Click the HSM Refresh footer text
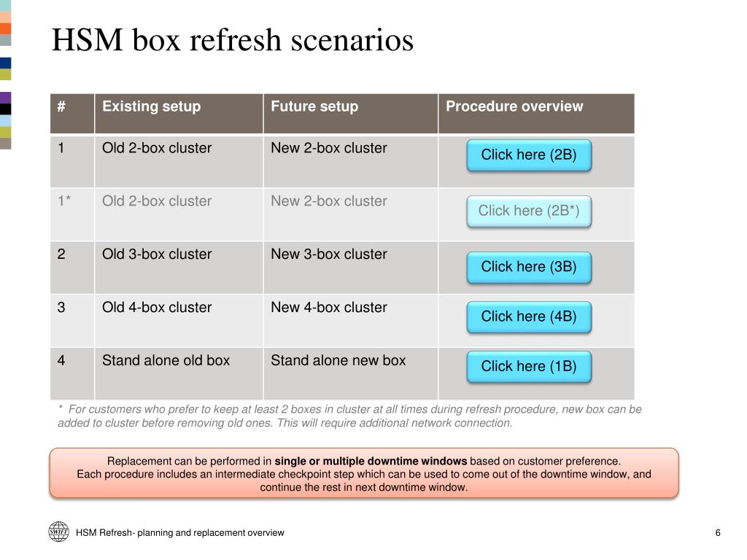The height and width of the screenshot is (560, 747). (180, 533)
